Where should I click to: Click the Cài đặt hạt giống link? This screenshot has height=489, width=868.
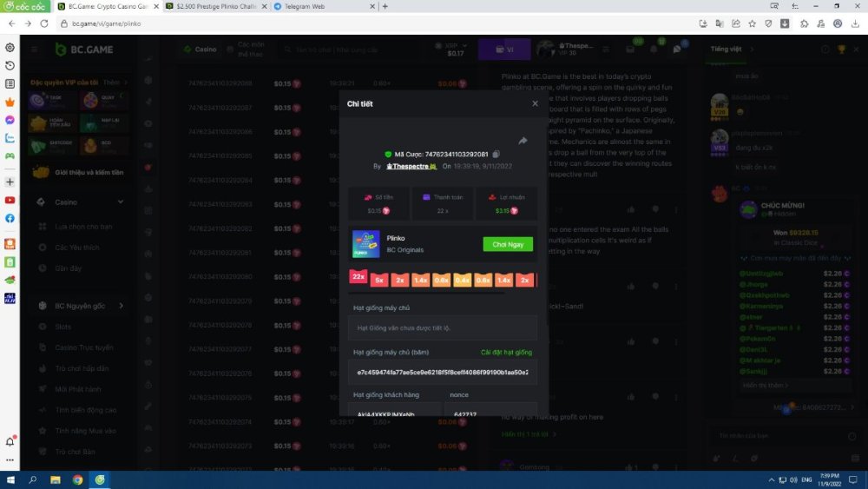coord(506,352)
